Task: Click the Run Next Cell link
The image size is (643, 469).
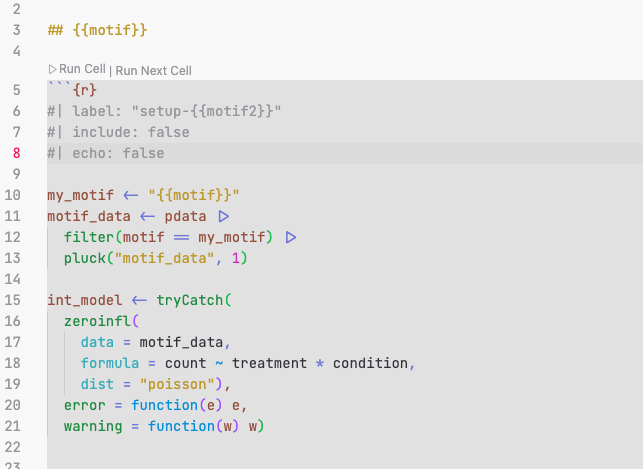Action: [x=153, y=70]
